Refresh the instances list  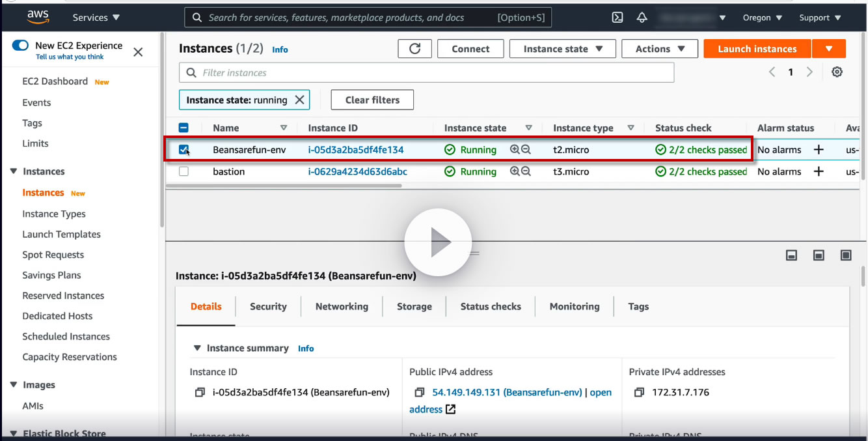(414, 49)
